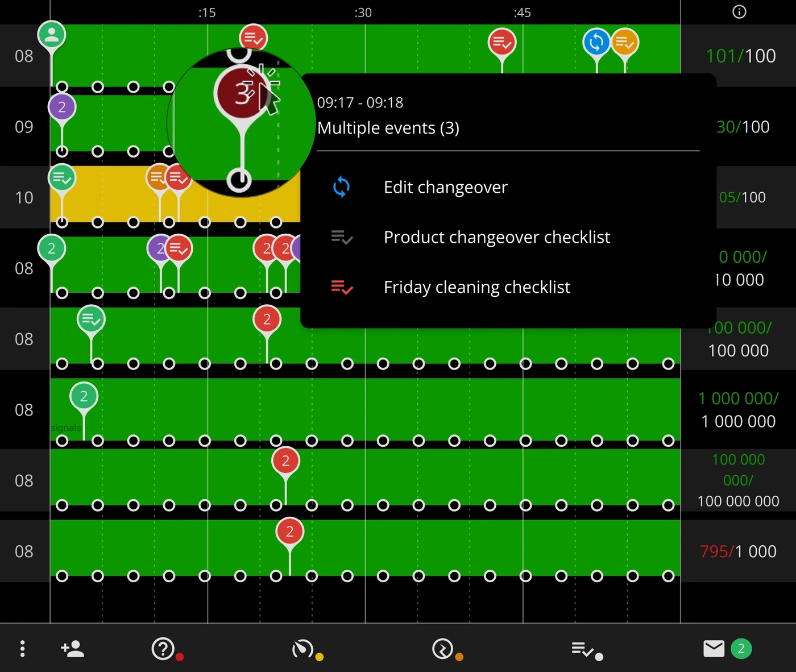Image resolution: width=796 pixels, height=672 pixels.
Task: Click the :30 time axis label
Action: click(363, 13)
